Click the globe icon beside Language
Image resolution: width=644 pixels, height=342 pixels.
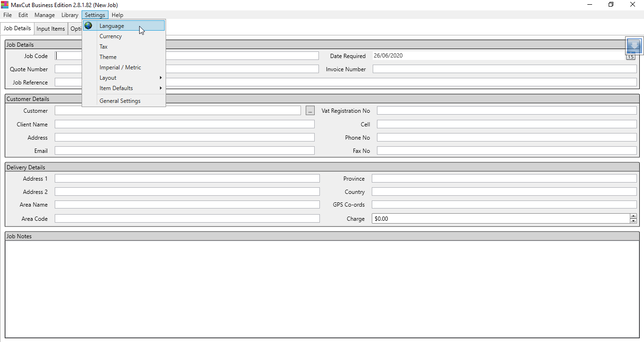point(88,25)
